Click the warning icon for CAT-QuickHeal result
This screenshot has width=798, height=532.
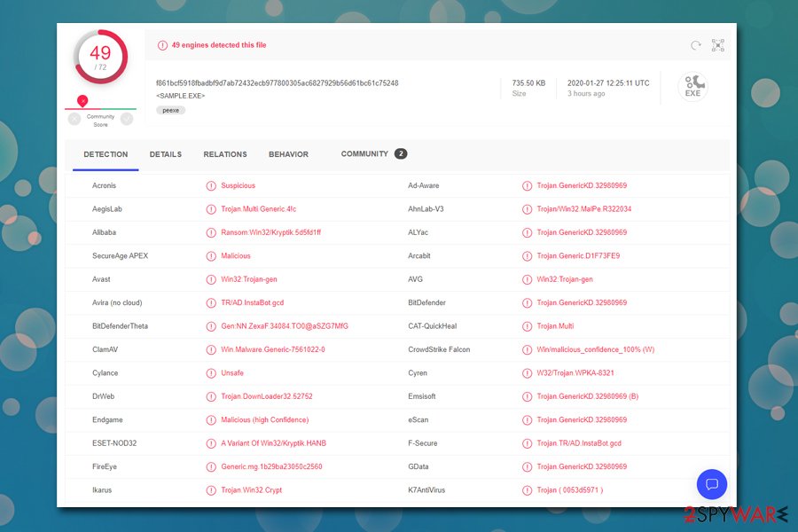(x=527, y=326)
